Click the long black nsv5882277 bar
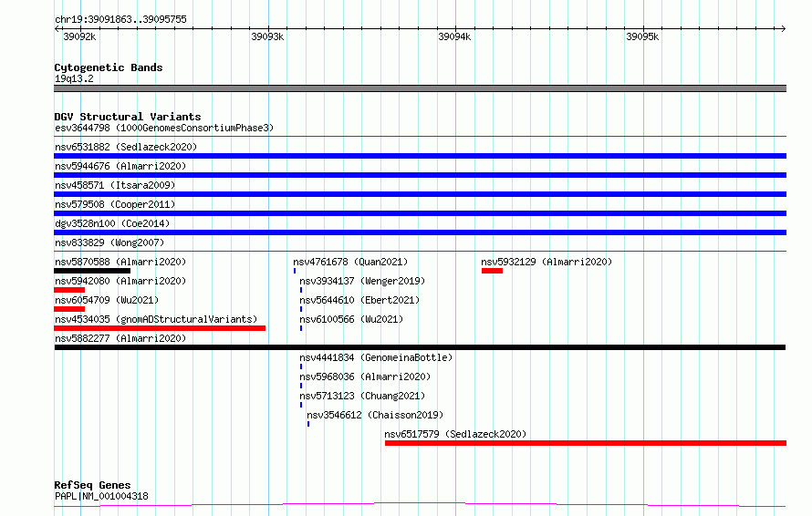Screen dimensions: 812x516 click(x=420, y=347)
